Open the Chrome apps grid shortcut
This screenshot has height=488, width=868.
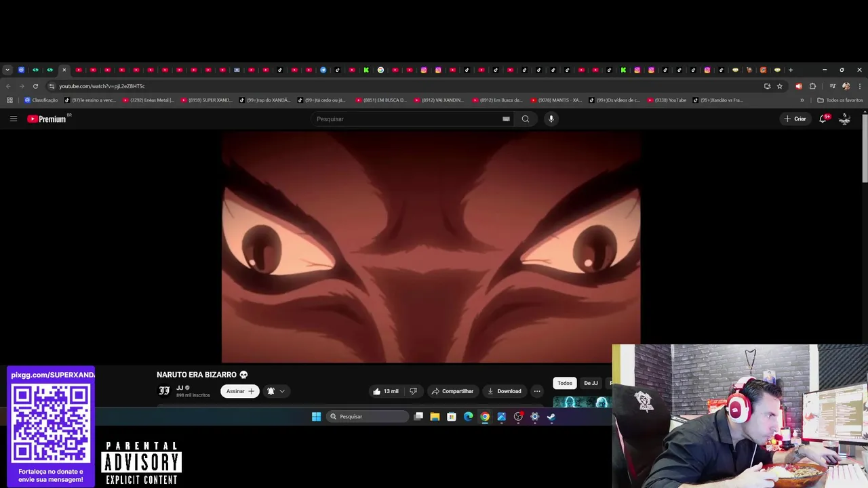(9, 100)
